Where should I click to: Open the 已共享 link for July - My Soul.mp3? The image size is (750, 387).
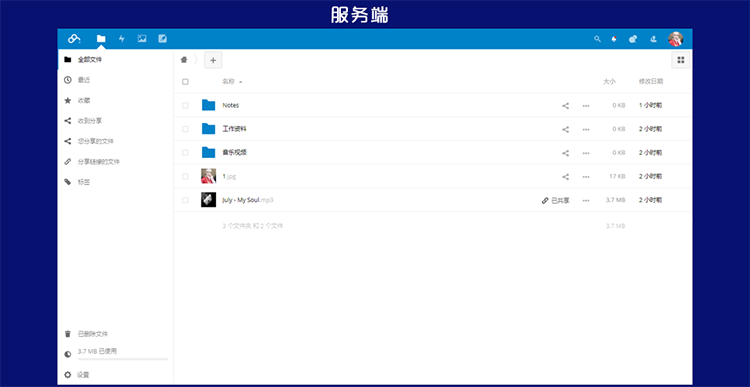555,201
